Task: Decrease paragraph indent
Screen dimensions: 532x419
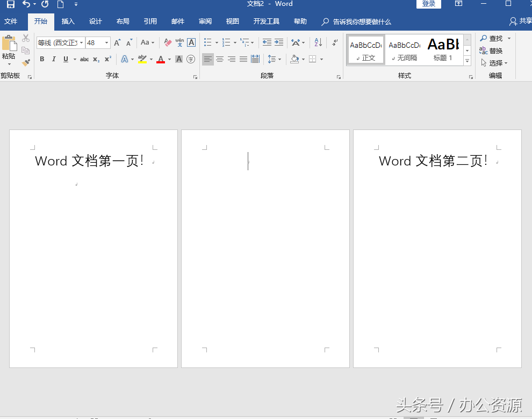Action: [267, 42]
